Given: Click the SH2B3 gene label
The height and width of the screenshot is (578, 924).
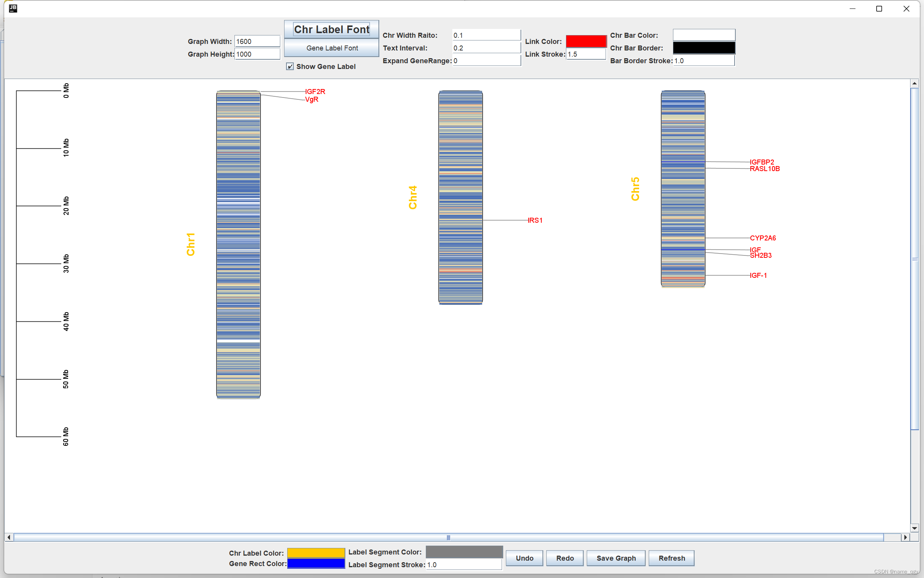Looking at the screenshot, I should (x=761, y=255).
